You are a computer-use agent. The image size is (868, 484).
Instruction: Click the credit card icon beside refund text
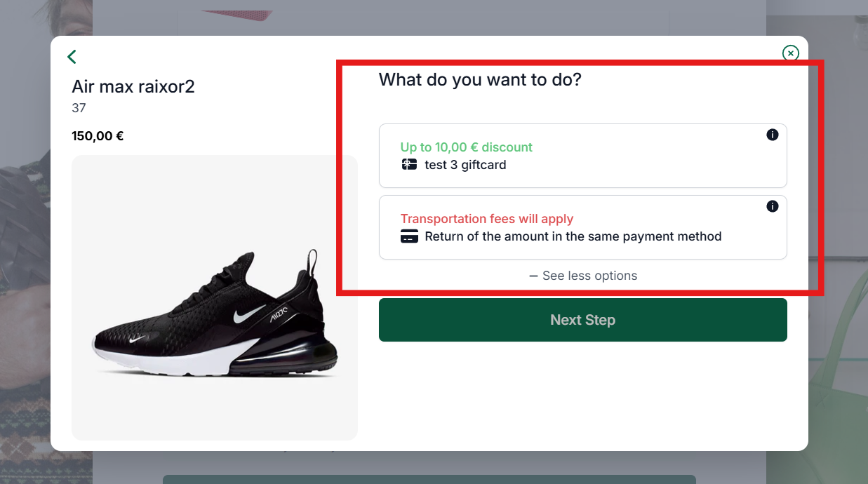click(x=409, y=236)
